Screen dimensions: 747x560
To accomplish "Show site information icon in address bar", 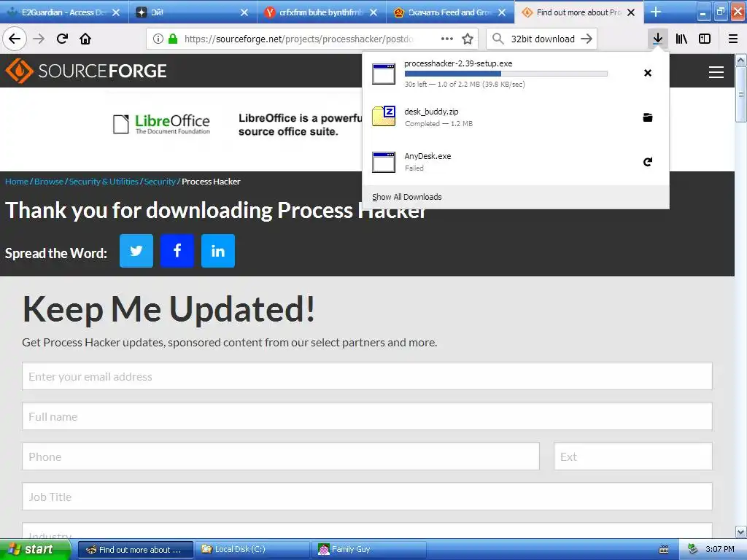I will click(x=158, y=39).
